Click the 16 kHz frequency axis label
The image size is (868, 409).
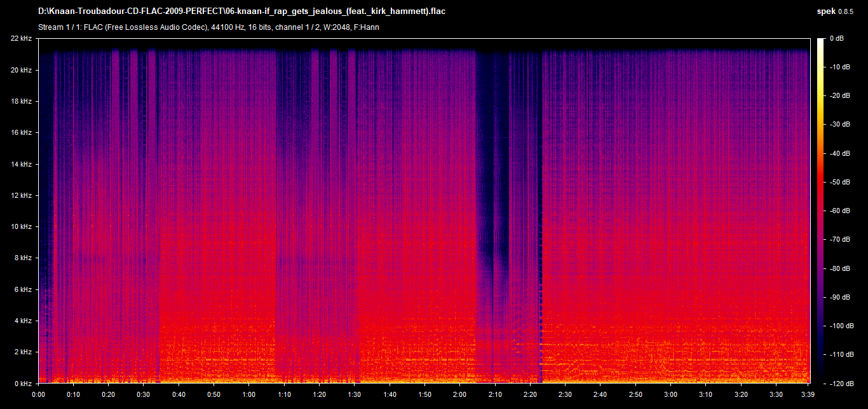point(21,133)
